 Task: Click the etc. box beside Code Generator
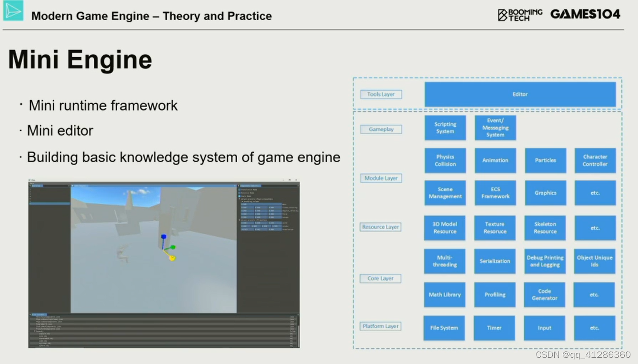pyautogui.click(x=594, y=295)
